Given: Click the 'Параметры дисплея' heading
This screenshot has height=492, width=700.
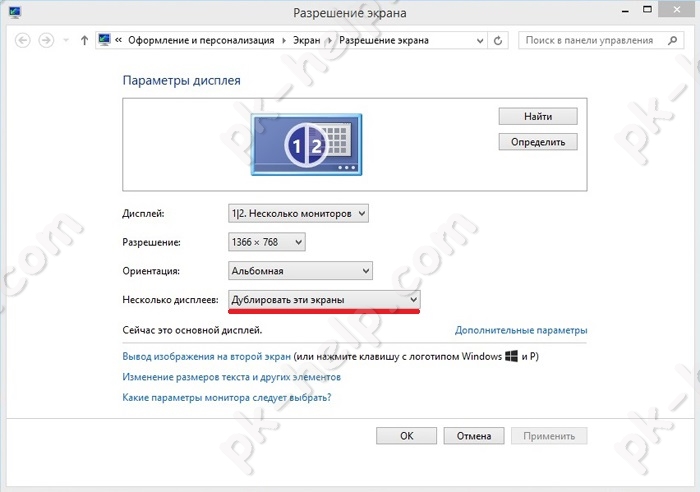Looking at the screenshot, I should (x=181, y=80).
